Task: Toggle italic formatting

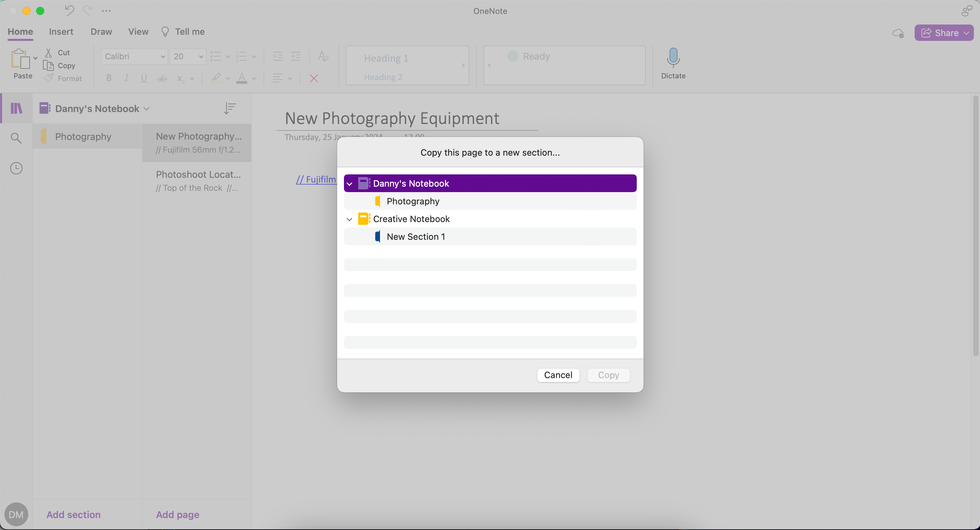Action: (126, 78)
